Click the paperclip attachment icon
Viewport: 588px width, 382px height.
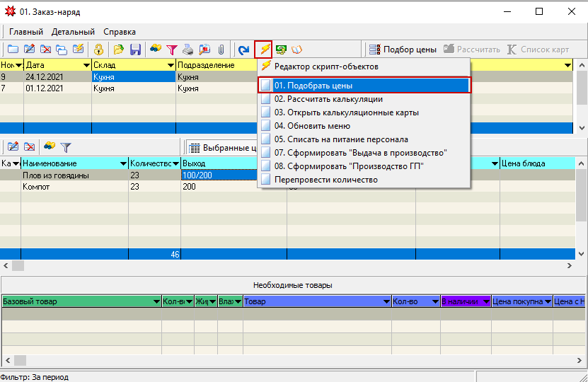[x=221, y=50]
